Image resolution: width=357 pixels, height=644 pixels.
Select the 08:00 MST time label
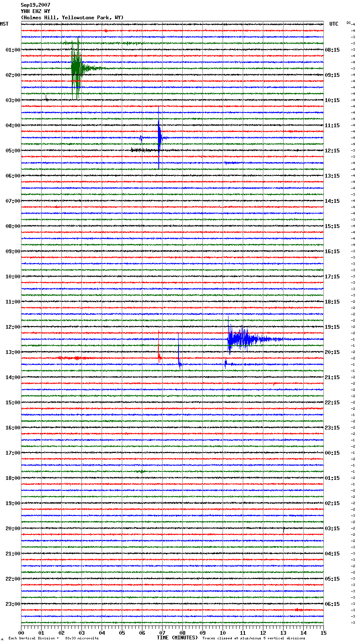click(13, 226)
